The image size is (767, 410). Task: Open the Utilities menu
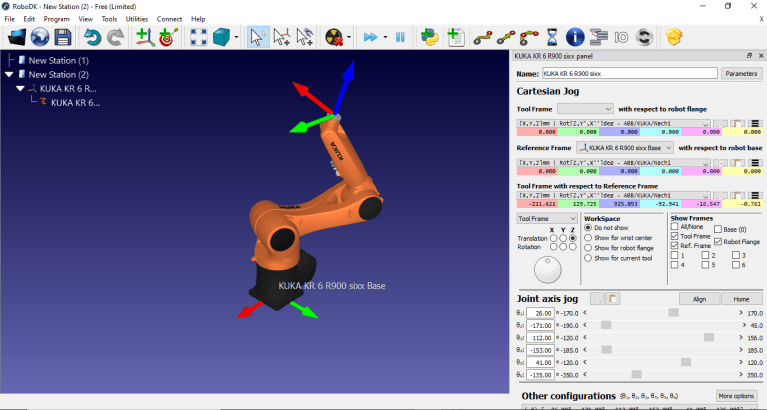pyautogui.click(x=137, y=18)
